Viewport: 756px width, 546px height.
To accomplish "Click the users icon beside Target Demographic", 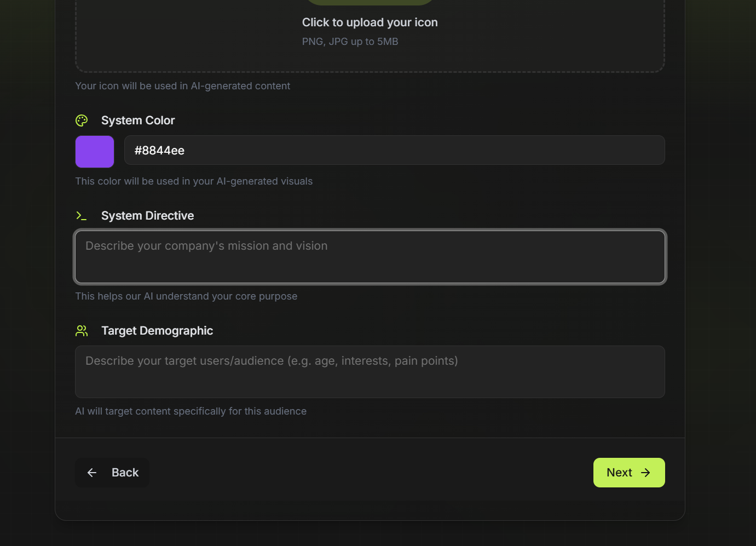I will pyautogui.click(x=82, y=331).
